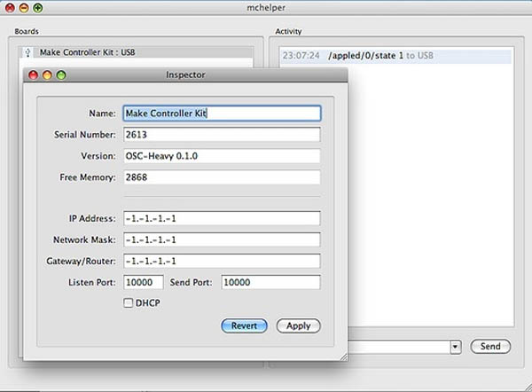
Task: Select the Gateway/Router field
Action: tap(221, 261)
